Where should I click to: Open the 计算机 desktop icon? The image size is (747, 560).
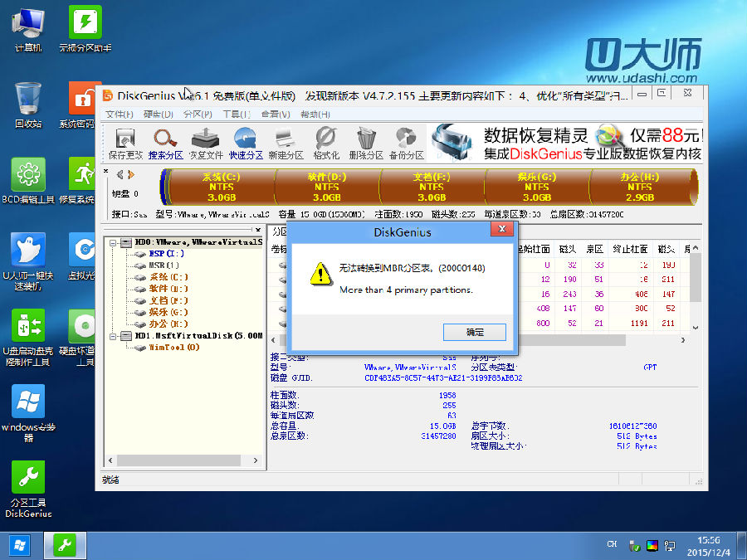tap(28, 30)
